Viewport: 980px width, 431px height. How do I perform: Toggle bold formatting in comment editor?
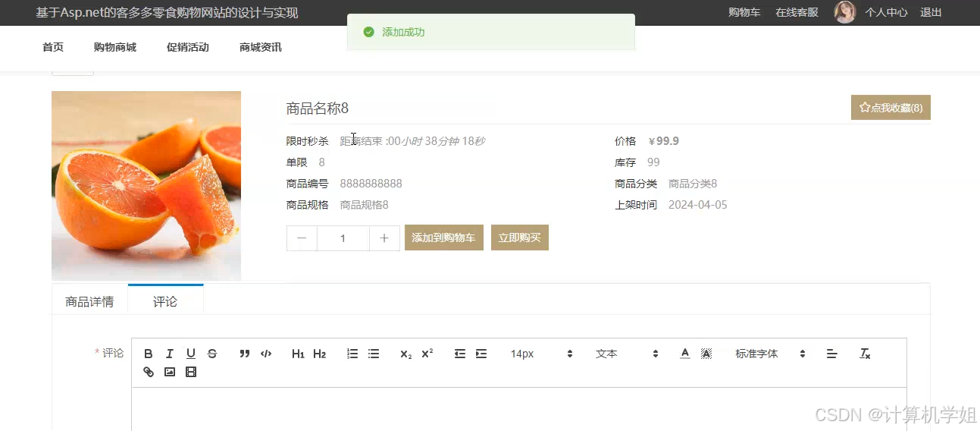click(x=149, y=354)
